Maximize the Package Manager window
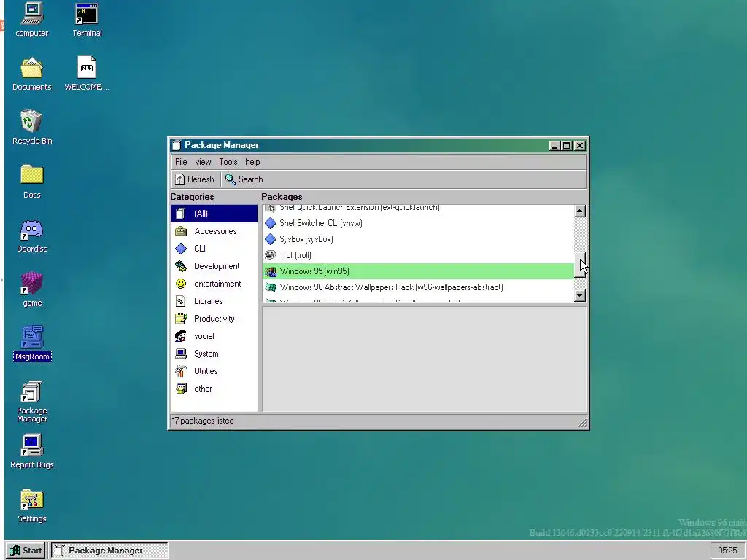 (x=566, y=146)
